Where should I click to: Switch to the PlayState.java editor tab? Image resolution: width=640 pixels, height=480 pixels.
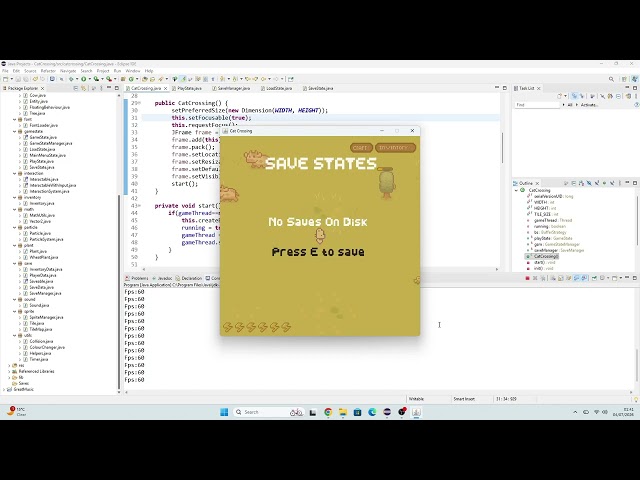[x=187, y=88]
